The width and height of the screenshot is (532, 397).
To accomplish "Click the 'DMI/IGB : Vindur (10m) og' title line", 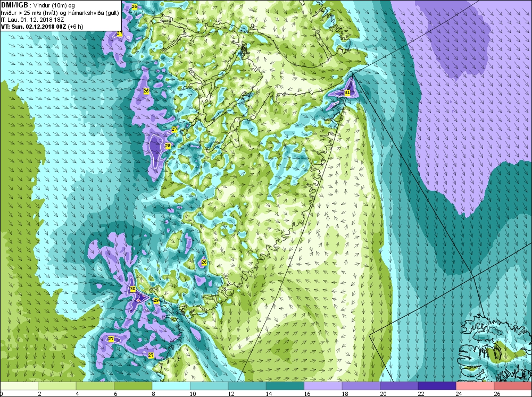I will coord(38,5).
